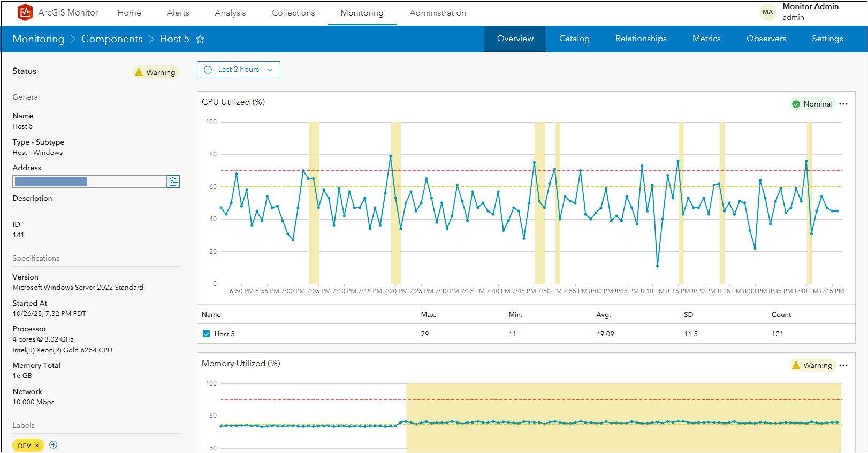Click the Status Warning badge

tap(155, 72)
